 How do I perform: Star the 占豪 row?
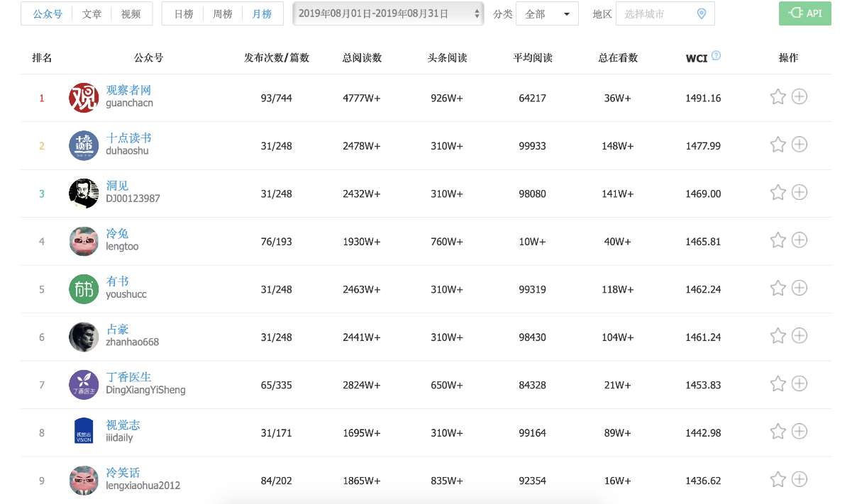point(778,336)
